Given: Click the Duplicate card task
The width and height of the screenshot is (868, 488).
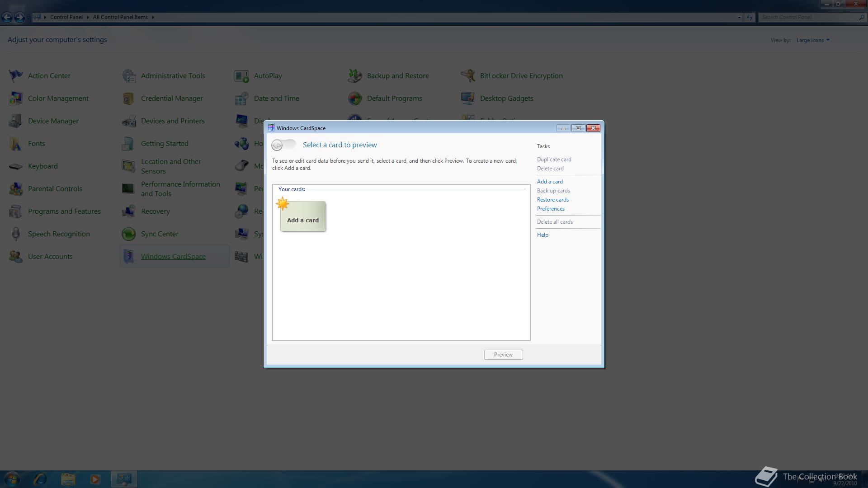Looking at the screenshot, I should [x=554, y=160].
